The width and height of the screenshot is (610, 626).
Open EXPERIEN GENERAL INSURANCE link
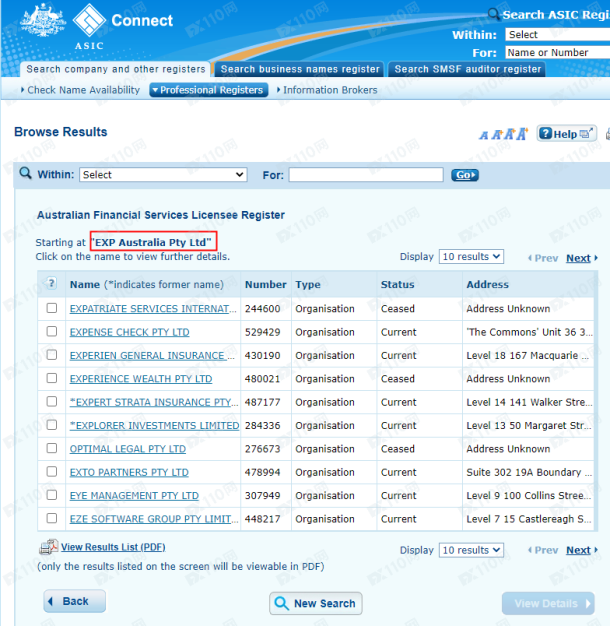[x=152, y=355]
